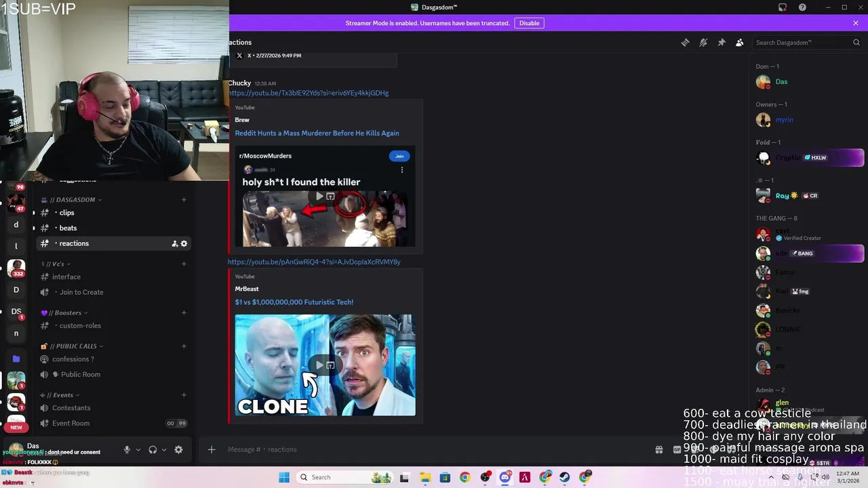This screenshot has height=488, width=868.
Task: Add channel to DASGASDOM category plus
Action: [184, 200]
